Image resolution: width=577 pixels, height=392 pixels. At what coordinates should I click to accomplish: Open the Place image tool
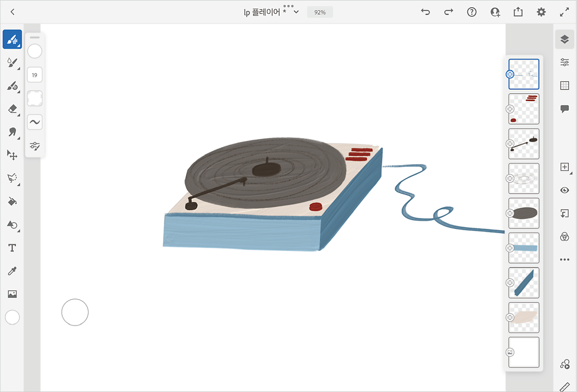tap(12, 294)
